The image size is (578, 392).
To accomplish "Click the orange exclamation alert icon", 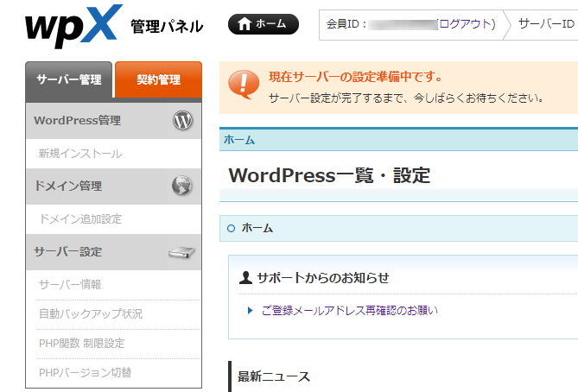I will [244, 85].
